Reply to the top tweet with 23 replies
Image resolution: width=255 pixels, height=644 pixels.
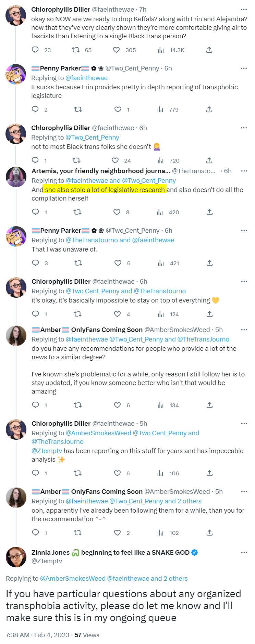(35, 50)
